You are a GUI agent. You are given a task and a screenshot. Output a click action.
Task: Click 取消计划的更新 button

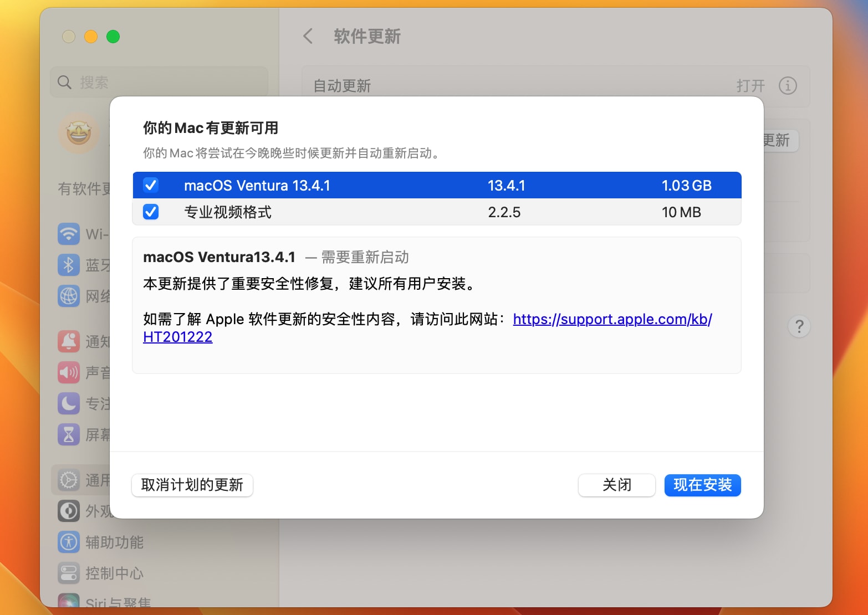(192, 485)
